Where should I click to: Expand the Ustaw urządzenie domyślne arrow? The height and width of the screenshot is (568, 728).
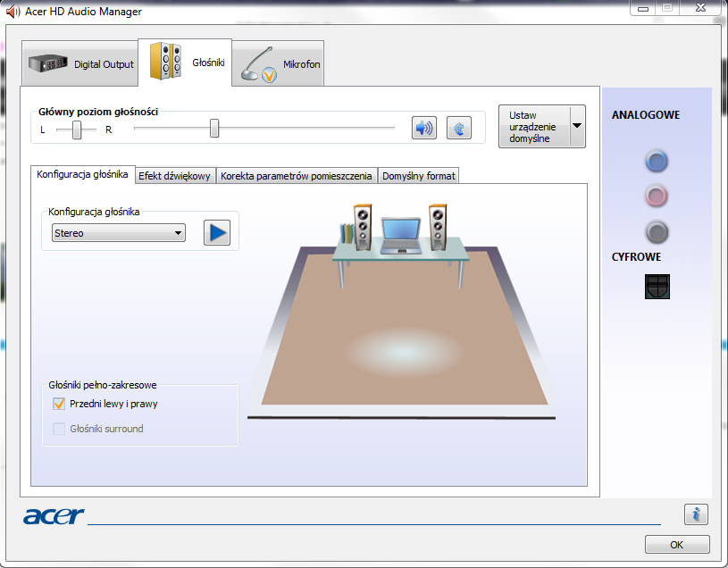pyautogui.click(x=577, y=126)
